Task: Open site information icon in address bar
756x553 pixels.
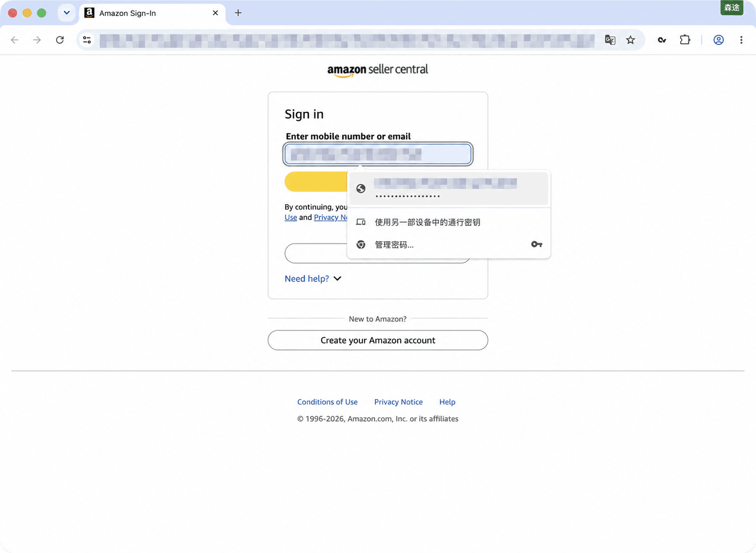Action: pos(87,40)
